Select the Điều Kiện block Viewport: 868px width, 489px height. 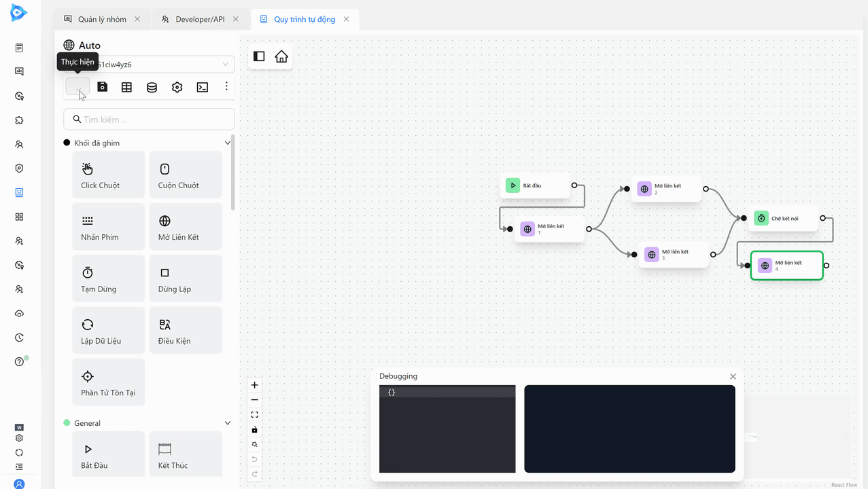[x=186, y=330]
